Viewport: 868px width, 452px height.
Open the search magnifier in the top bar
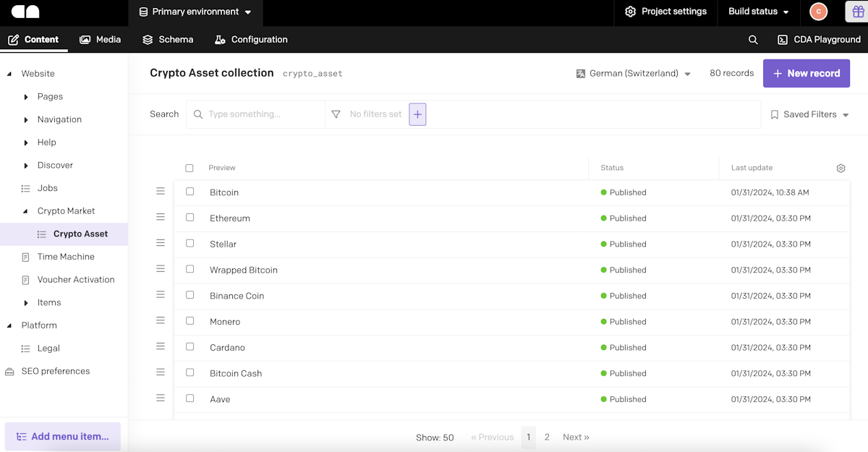pyautogui.click(x=753, y=40)
